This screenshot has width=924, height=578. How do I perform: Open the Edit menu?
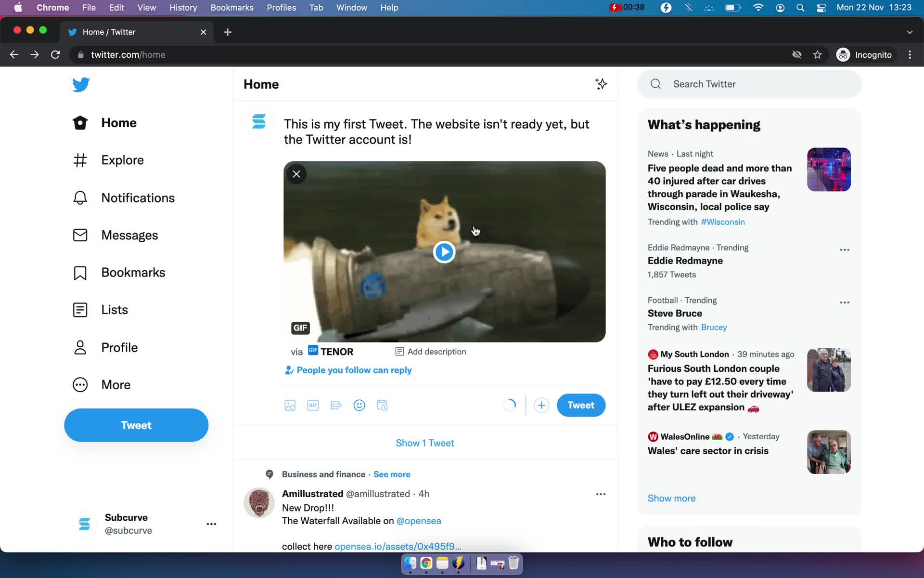click(x=116, y=8)
